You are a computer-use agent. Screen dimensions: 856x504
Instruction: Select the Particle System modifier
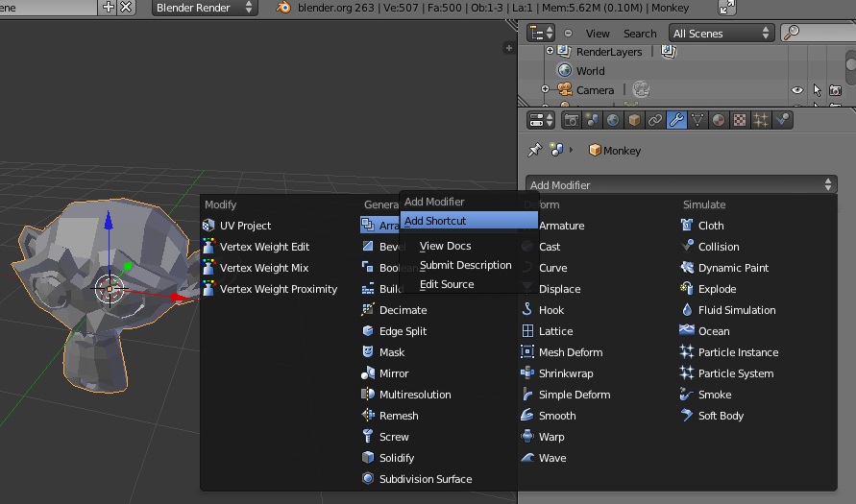coord(735,373)
